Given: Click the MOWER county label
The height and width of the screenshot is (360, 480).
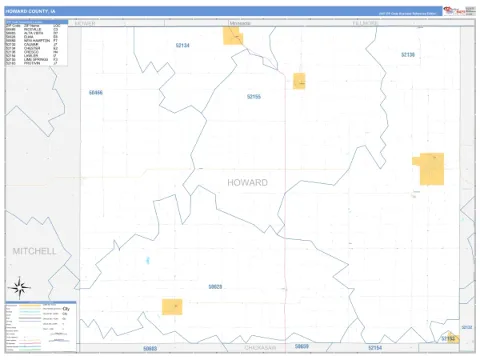Looking at the screenshot, I should (85, 23).
